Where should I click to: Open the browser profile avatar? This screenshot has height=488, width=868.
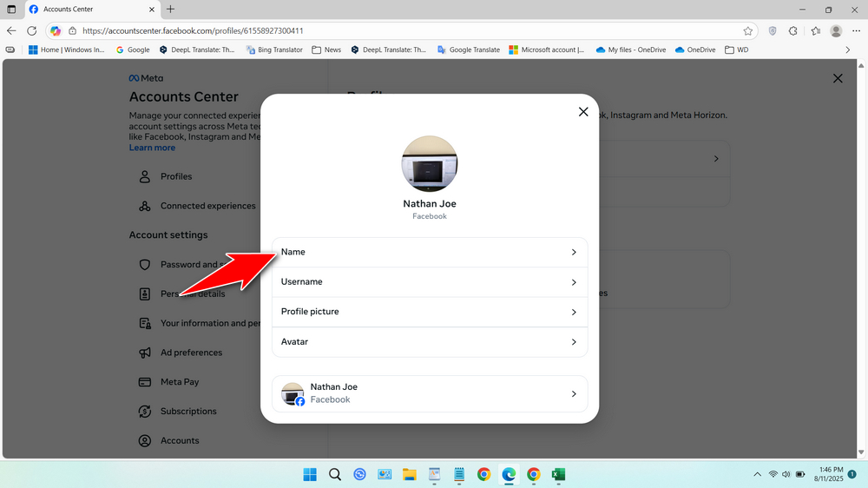836,31
